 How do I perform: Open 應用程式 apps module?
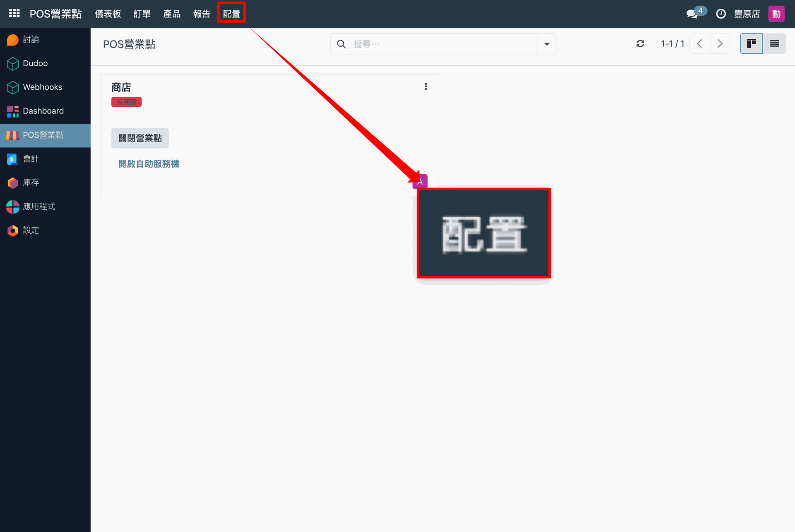(45, 206)
